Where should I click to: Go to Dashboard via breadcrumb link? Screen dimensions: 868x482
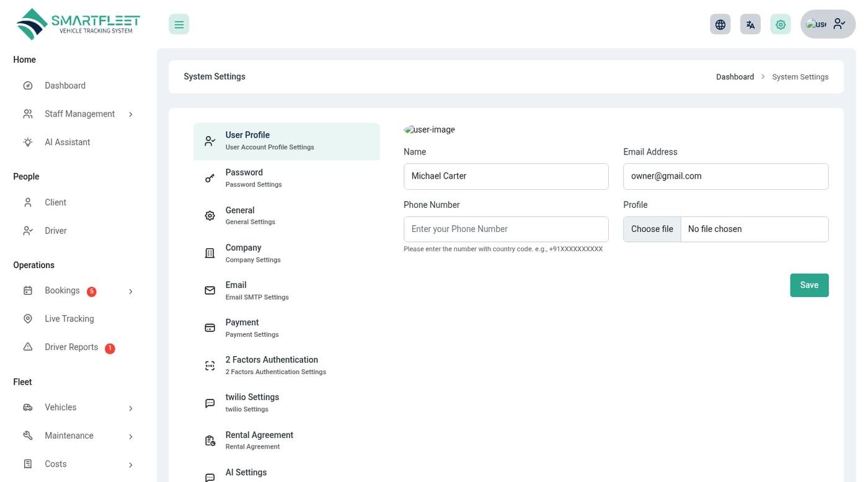pos(735,77)
